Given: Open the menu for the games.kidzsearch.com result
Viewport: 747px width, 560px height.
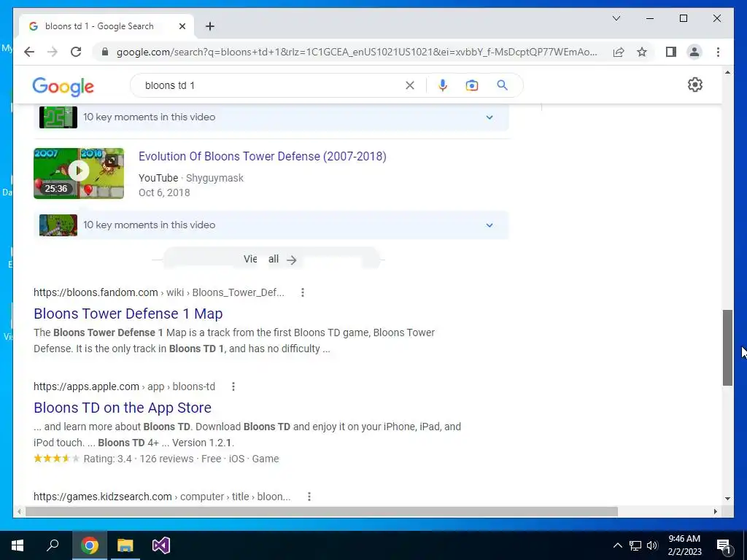Looking at the screenshot, I should [x=309, y=497].
